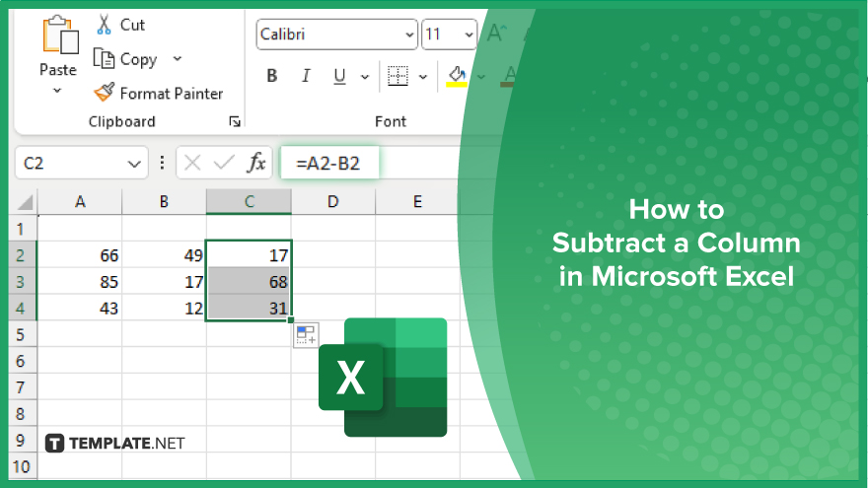Toggle Bold formatting
868x488 pixels.
(x=272, y=76)
